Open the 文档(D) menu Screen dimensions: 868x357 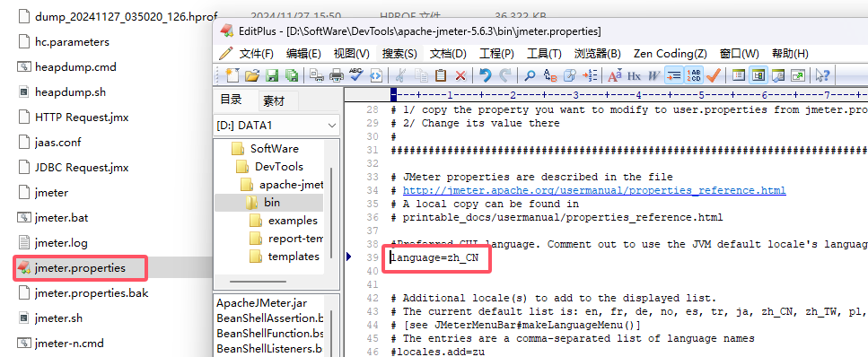pyautogui.click(x=449, y=54)
